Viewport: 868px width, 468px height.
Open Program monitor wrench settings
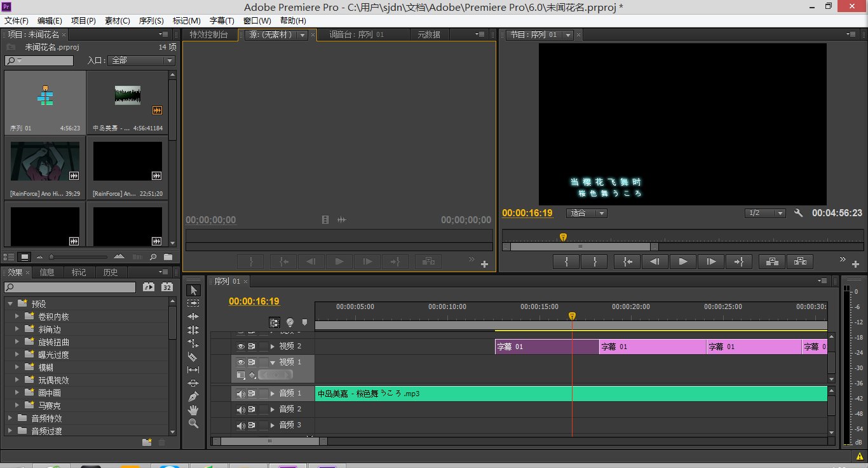[799, 213]
